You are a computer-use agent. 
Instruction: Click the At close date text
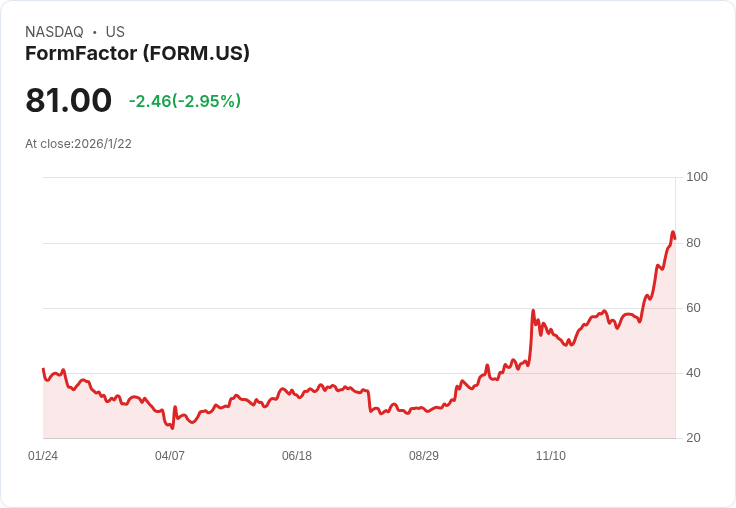pos(78,144)
